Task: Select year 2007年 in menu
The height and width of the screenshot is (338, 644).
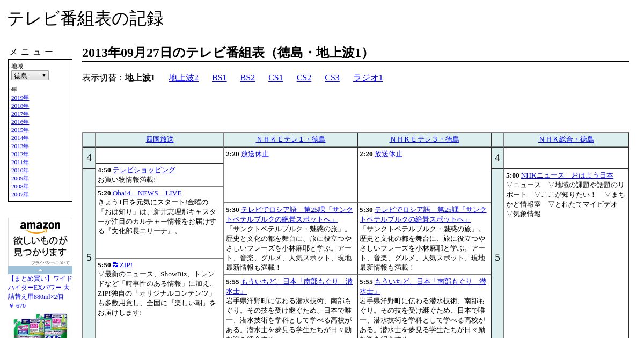Action: pos(20,194)
